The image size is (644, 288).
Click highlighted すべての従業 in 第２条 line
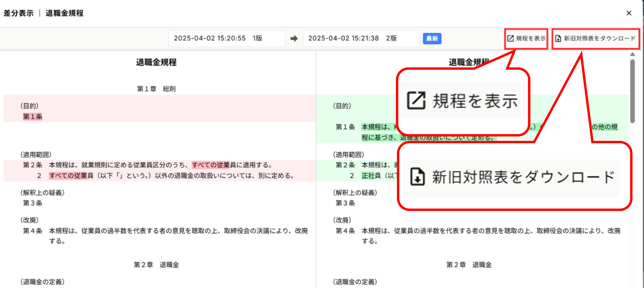point(211,165)
